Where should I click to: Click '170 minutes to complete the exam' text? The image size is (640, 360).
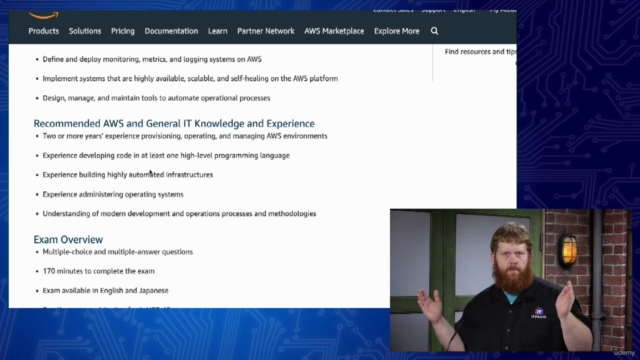coord(99,271)
